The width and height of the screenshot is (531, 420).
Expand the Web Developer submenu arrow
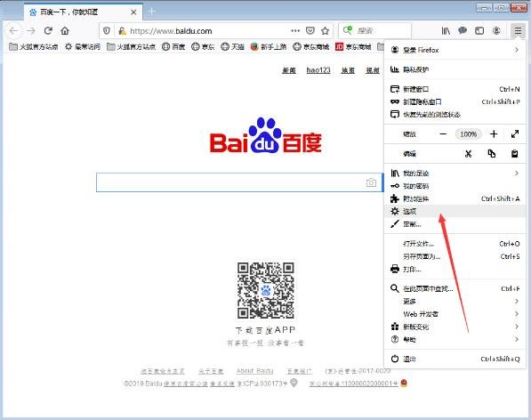coord(517,314)
